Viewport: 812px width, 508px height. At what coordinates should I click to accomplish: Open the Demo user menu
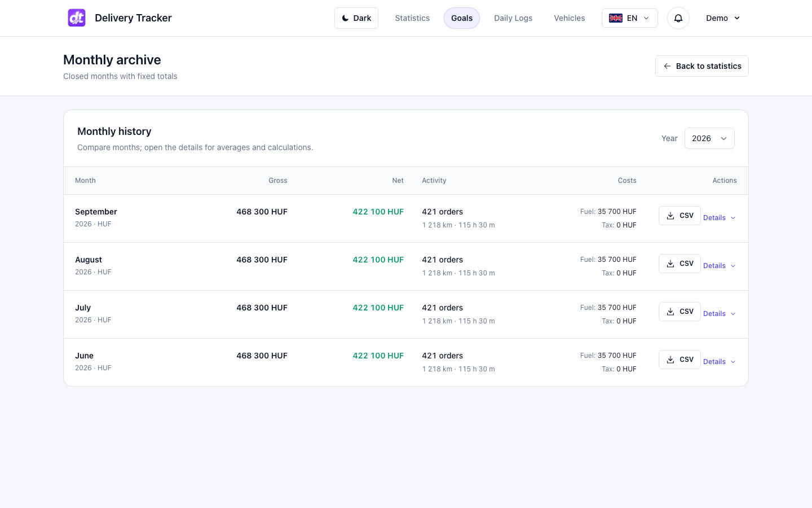pos(723,18)
